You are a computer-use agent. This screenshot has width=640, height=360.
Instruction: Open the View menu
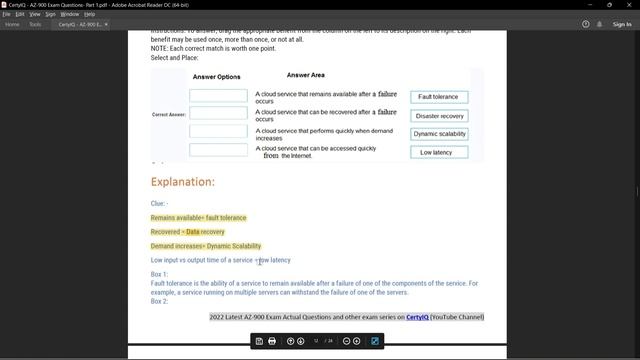tap(35, 14)
